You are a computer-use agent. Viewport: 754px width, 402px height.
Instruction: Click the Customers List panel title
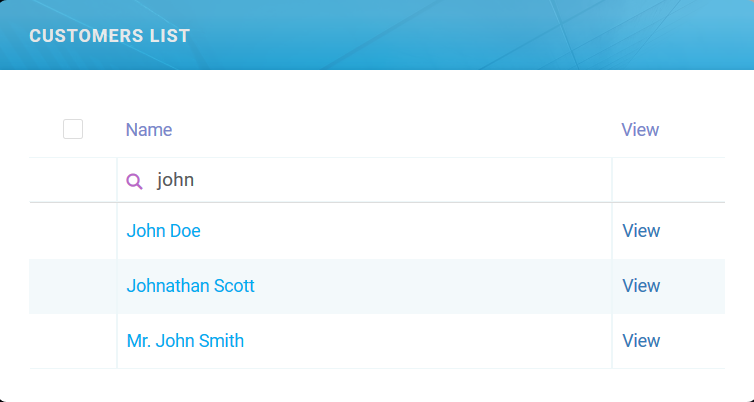point(109,36)
